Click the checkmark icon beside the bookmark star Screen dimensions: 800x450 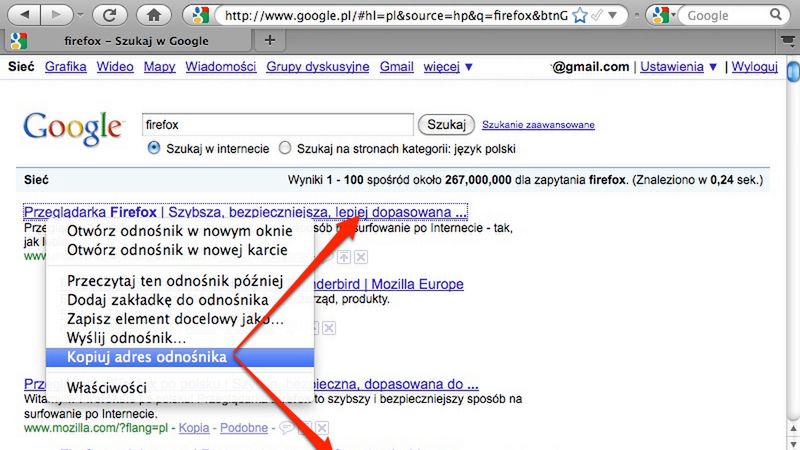pyautogui.click(x=596, y=15)
